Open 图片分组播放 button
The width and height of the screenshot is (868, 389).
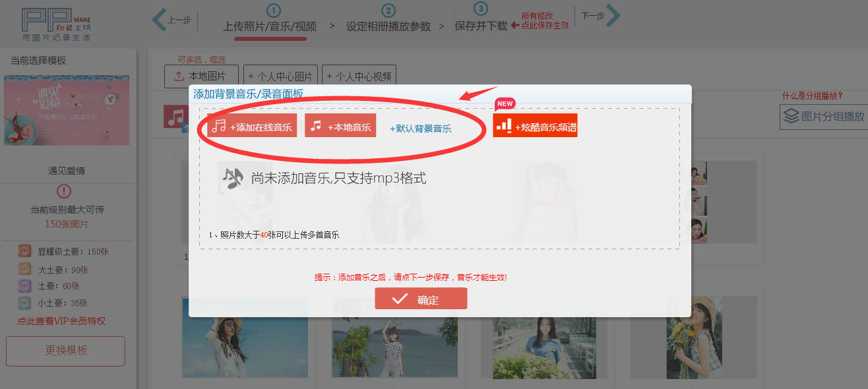[x=822, y=117]
